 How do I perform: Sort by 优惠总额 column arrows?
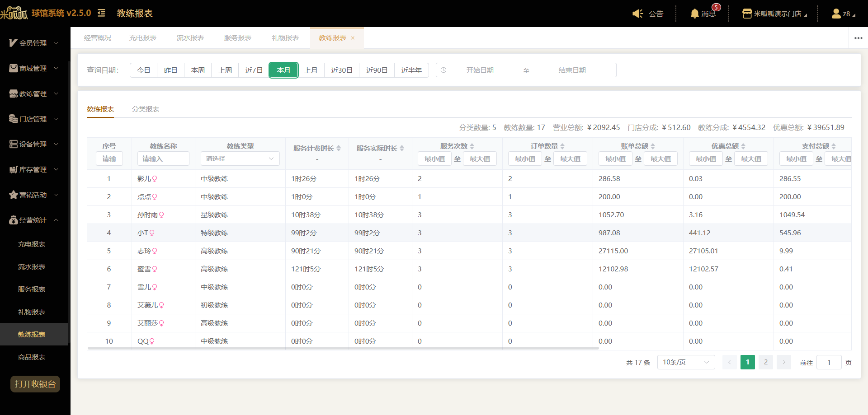(x=743, y=146)
